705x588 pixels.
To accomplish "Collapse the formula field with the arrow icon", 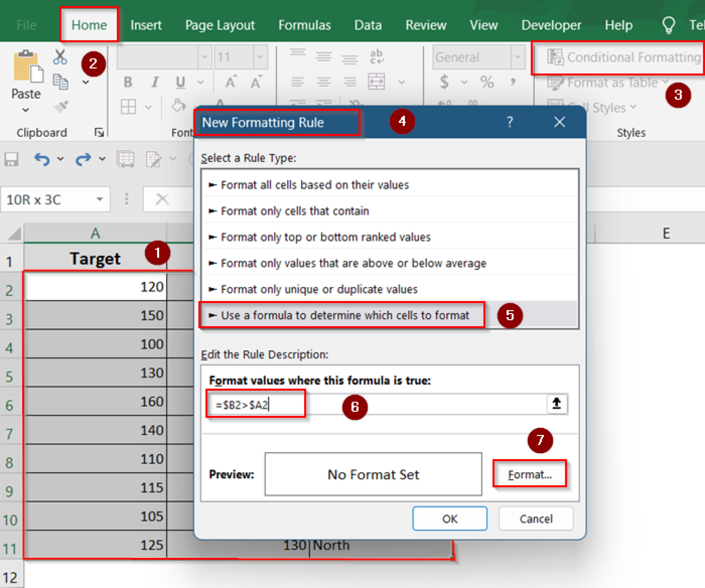I will (x=557, y=403).
